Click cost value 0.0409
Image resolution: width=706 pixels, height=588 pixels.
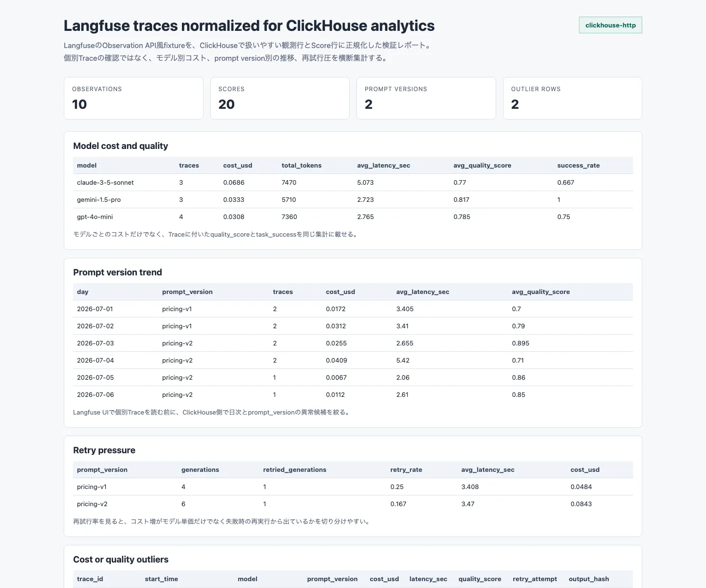click(336, 361)
